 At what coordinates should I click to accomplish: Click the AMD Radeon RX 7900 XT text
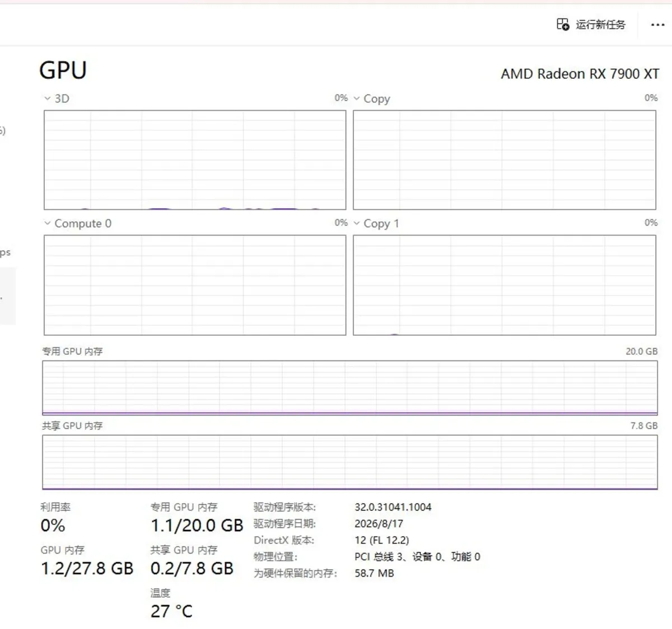click(580, 74)
